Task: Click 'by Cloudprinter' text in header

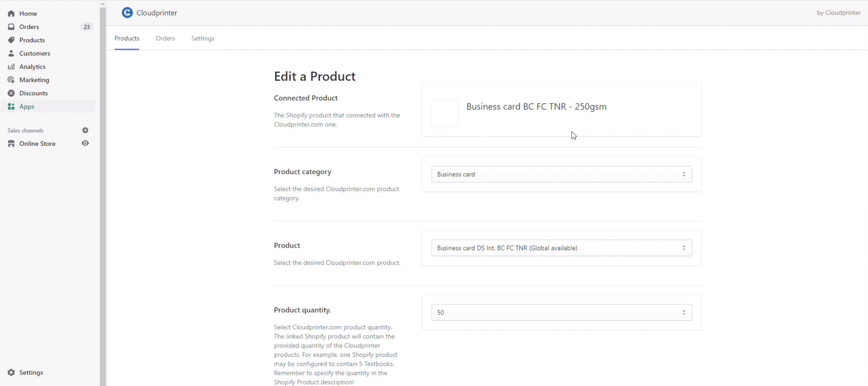Action: point(838,13)
